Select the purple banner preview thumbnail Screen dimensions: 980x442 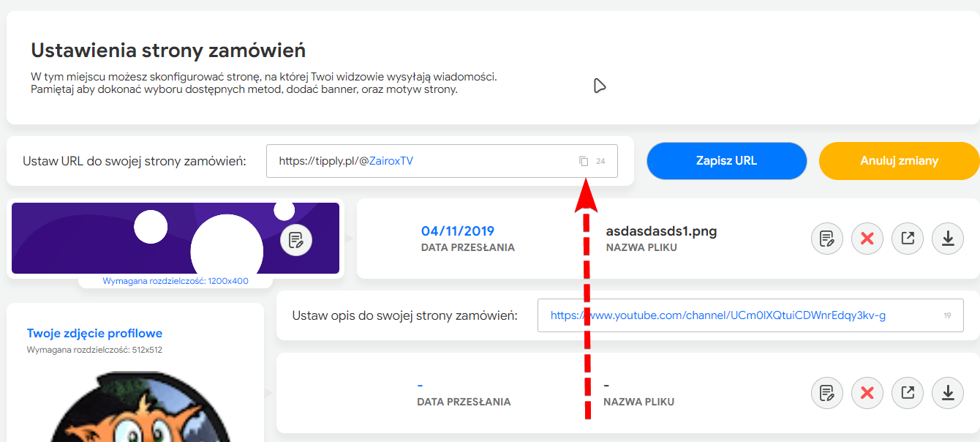pyautogui.click(x=176, y=239)
